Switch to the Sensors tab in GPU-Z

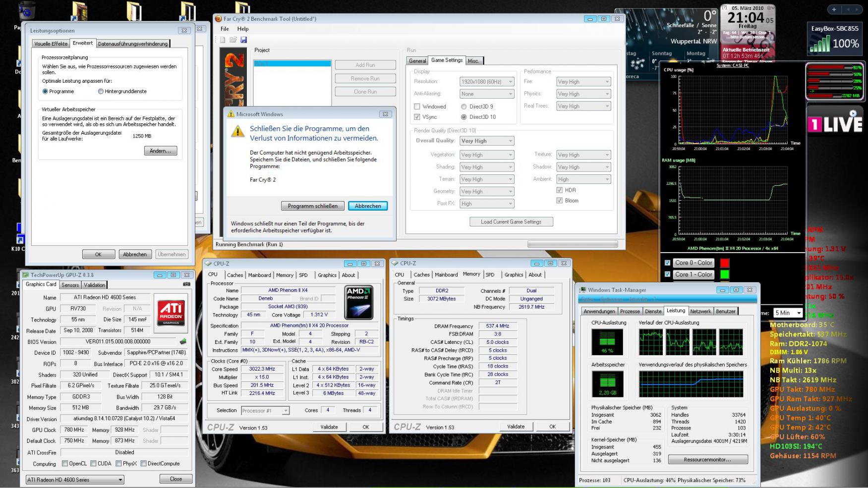tap(70, 285)
